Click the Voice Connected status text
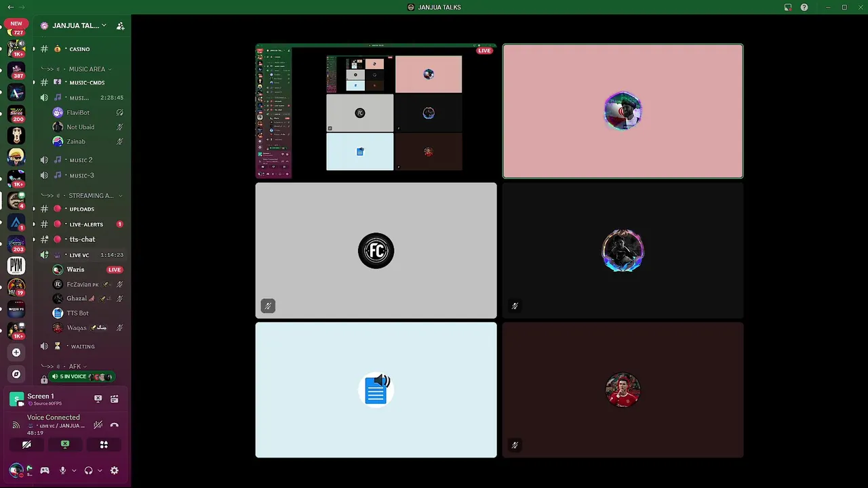The image size is (868, 488). coord(54,418)
